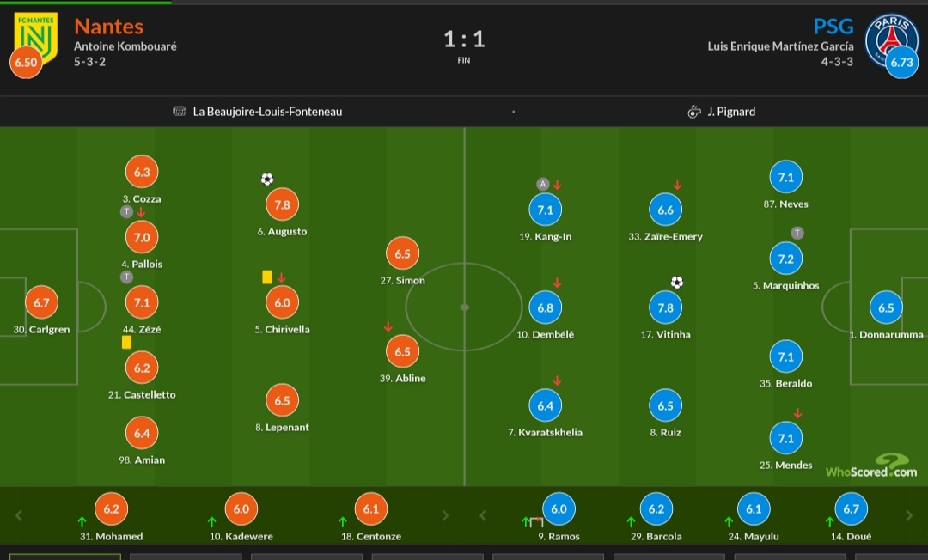
Task: Click the assist badge above Kang-In
Action: pos(543,184)
